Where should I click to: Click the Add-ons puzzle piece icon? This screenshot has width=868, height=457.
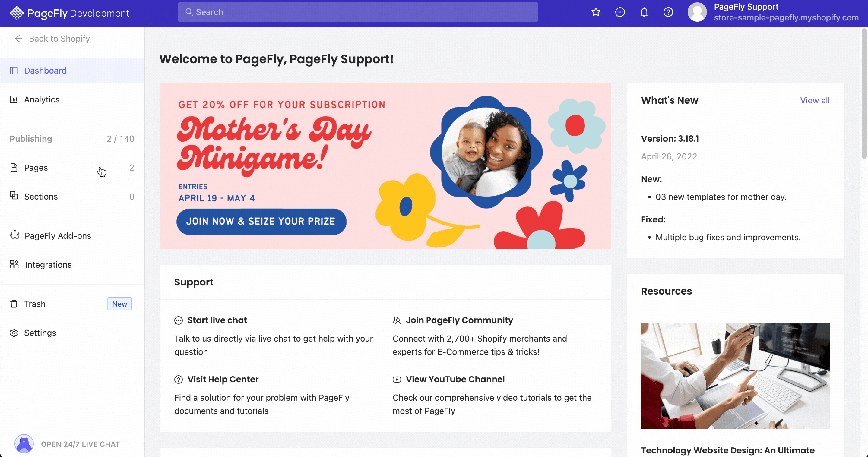(14, 235)
